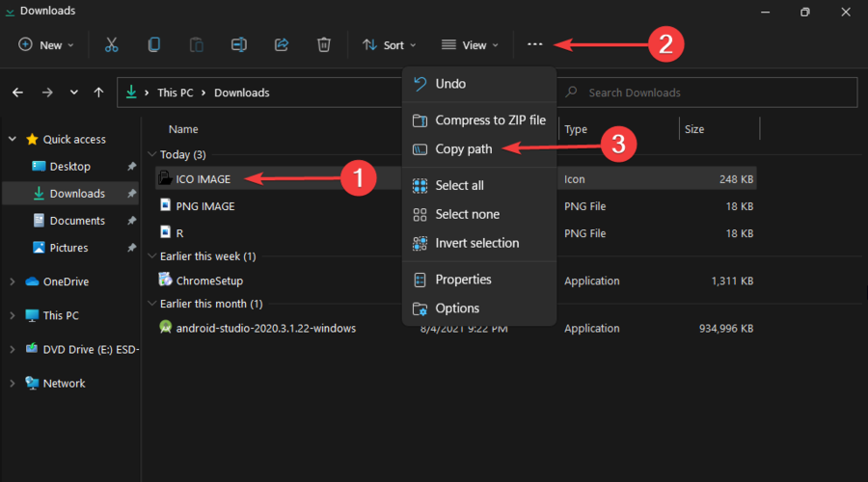Expand the OneDrive tree node
The image size is (868, 482).
click(12, 281)
